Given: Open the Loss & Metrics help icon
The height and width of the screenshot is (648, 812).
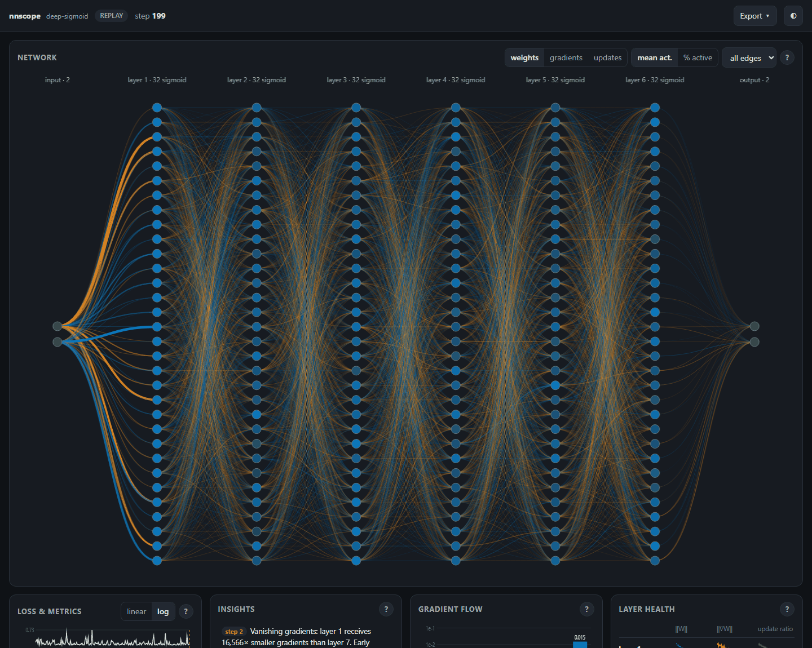Looking at the screenshot, I should tap(186, 611).
